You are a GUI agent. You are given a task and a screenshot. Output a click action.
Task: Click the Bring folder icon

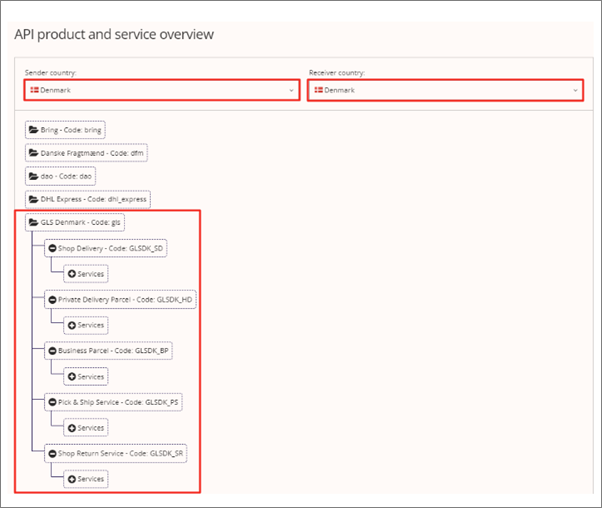pos(34,130)
